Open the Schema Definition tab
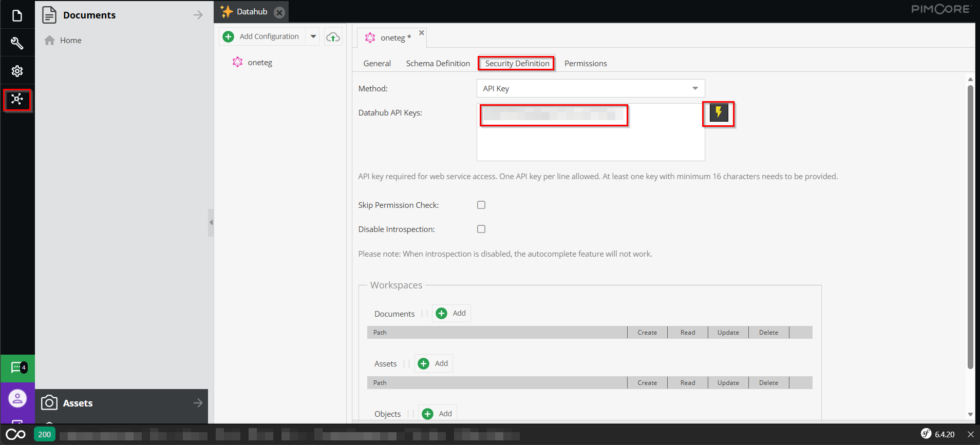Screen dimensions: 980x445 pos(438,64)
